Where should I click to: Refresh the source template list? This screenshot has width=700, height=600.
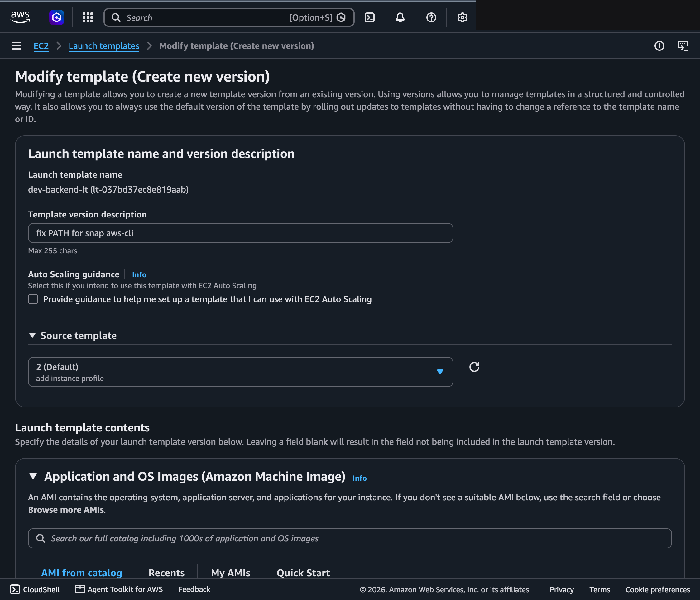(474, 367)
